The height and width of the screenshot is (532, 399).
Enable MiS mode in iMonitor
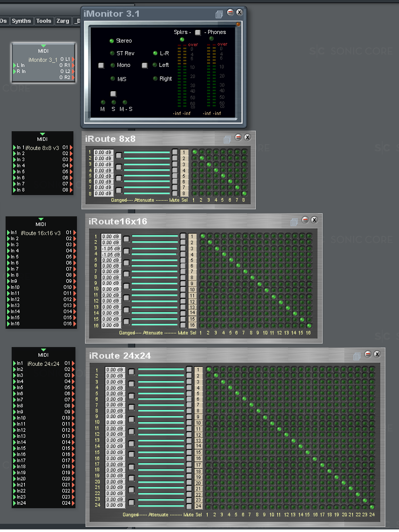[x=112, y=79]
